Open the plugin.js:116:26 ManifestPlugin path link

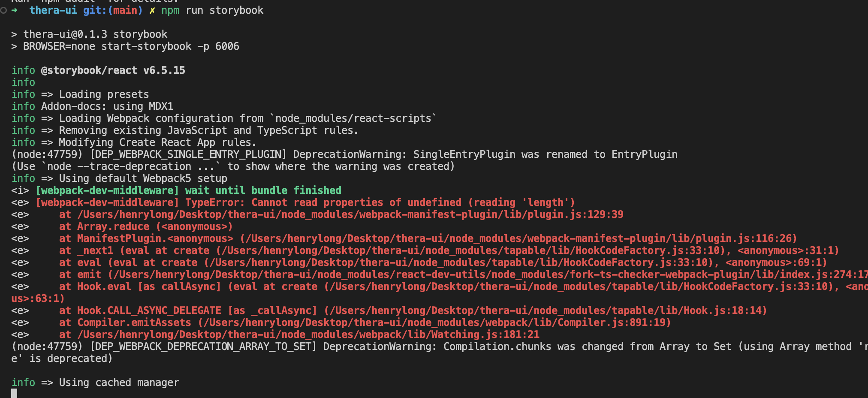point(518,238)
